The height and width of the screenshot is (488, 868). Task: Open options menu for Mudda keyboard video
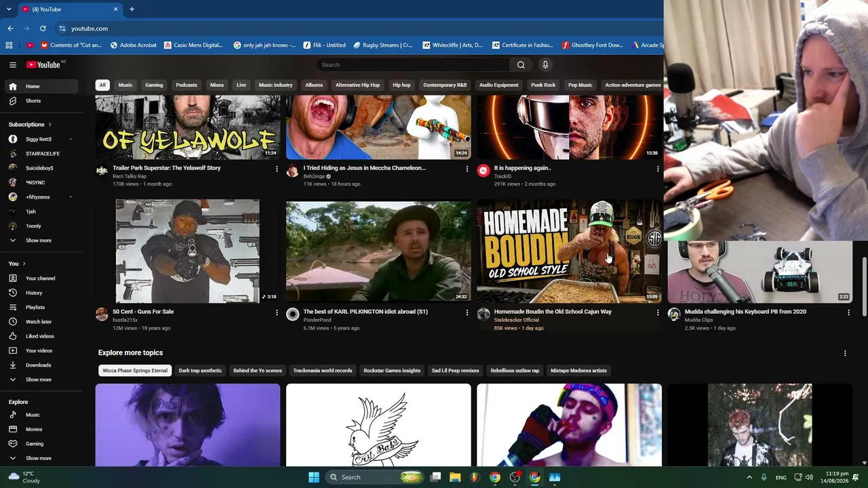click(848, 312)
